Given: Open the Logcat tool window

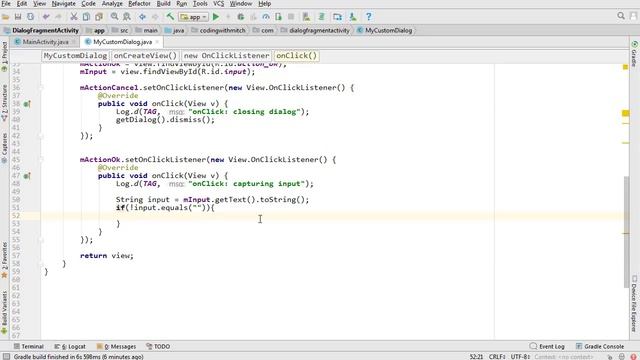Looking at the screenshot, I should coord(70,346).
